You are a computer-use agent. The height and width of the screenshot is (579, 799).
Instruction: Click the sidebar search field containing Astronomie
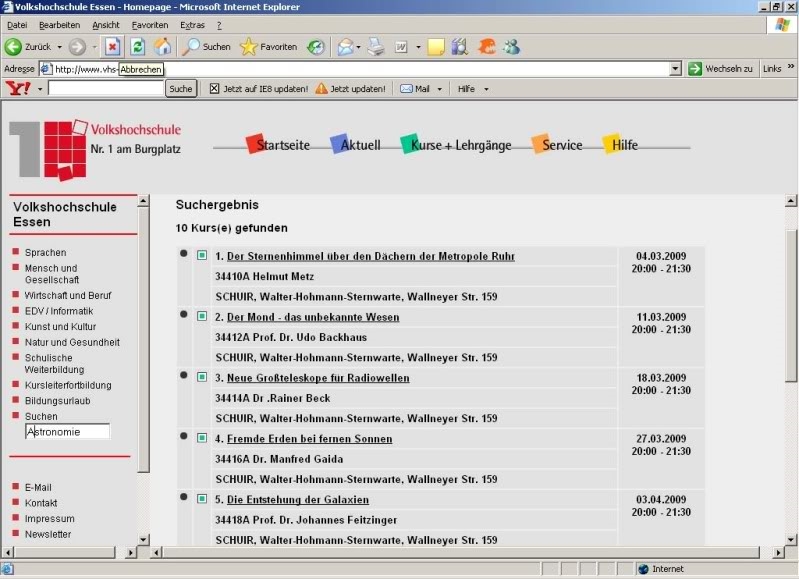click(68, 432)
